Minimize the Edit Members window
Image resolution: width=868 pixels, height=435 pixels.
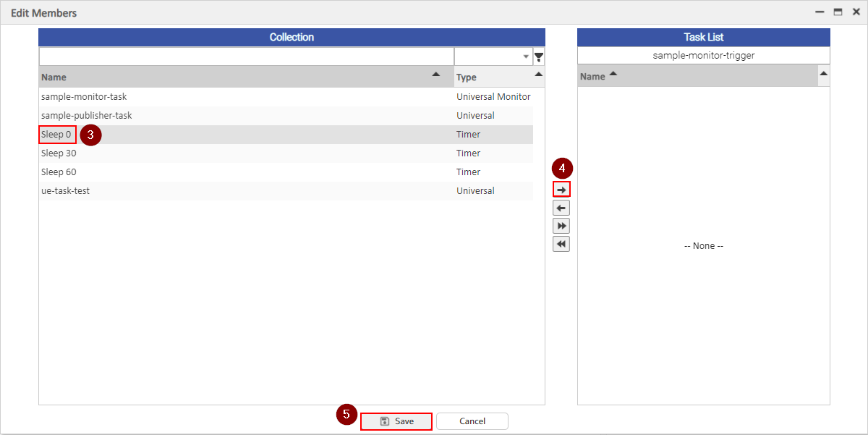point(820,12)
